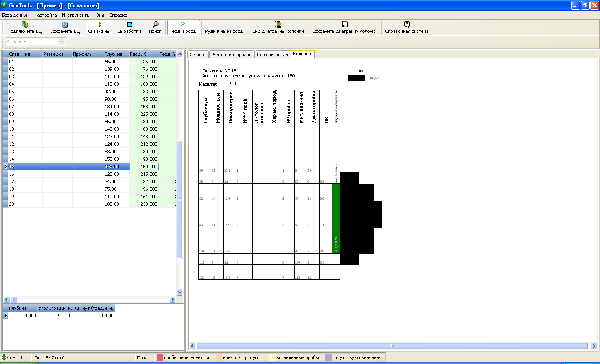Restore down the GeoTools window
Screen dimensions: 600x364
(x=585, y=5)
